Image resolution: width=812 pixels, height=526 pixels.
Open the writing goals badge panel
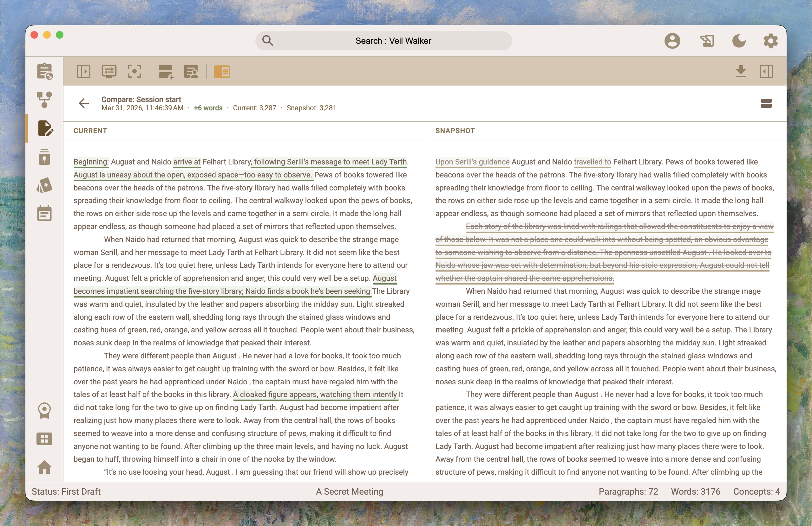[45, 410]
